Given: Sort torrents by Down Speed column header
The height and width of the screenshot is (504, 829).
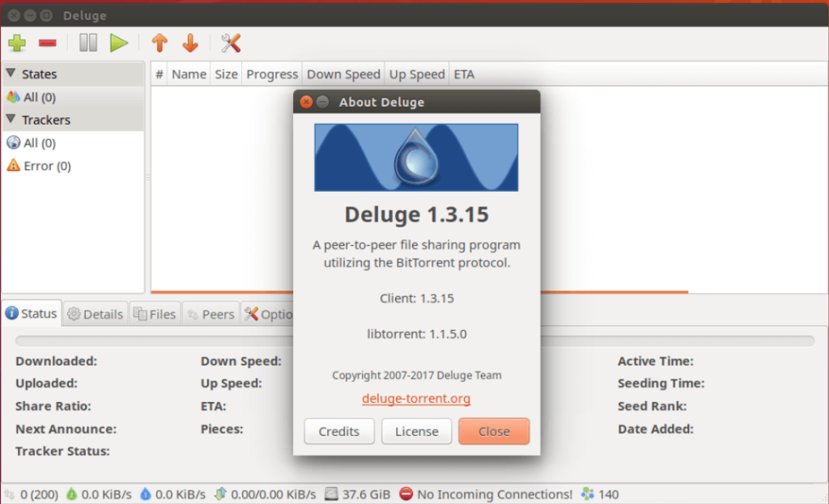Looking at the screenshot, I should (343, 74).
